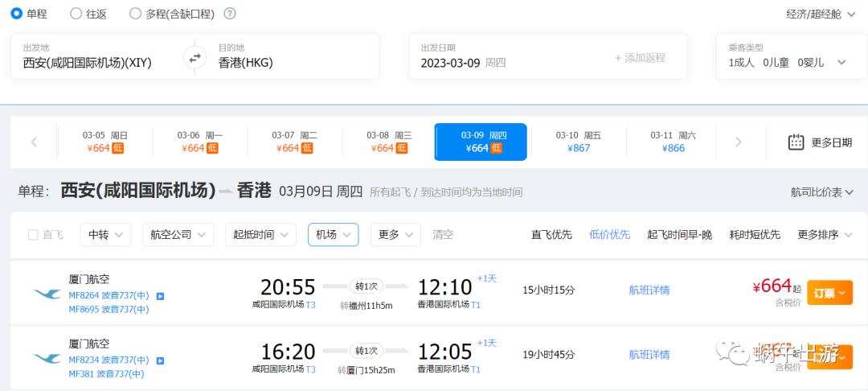
Task: Clear filters with 清空
Action: tap(443, 234)
